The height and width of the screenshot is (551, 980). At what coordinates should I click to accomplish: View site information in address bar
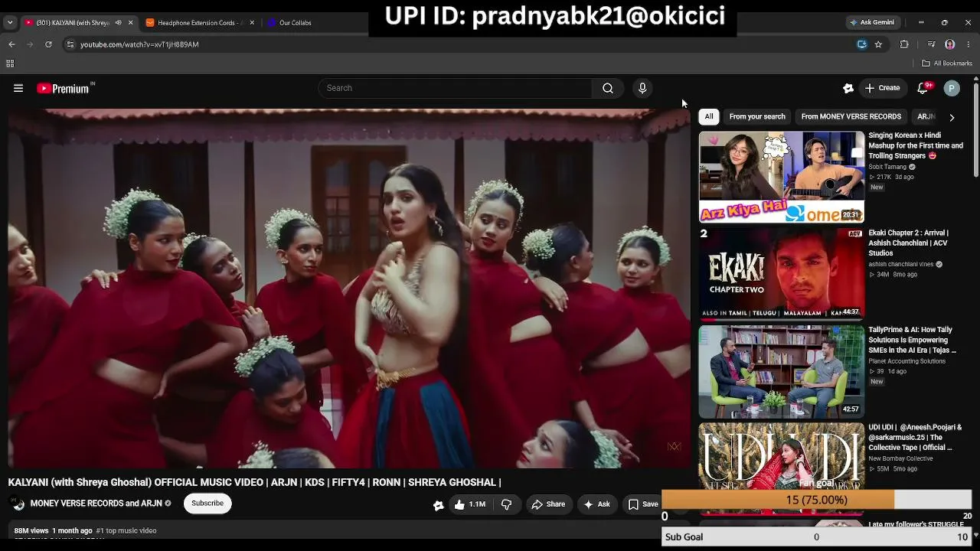click(70, 44)
